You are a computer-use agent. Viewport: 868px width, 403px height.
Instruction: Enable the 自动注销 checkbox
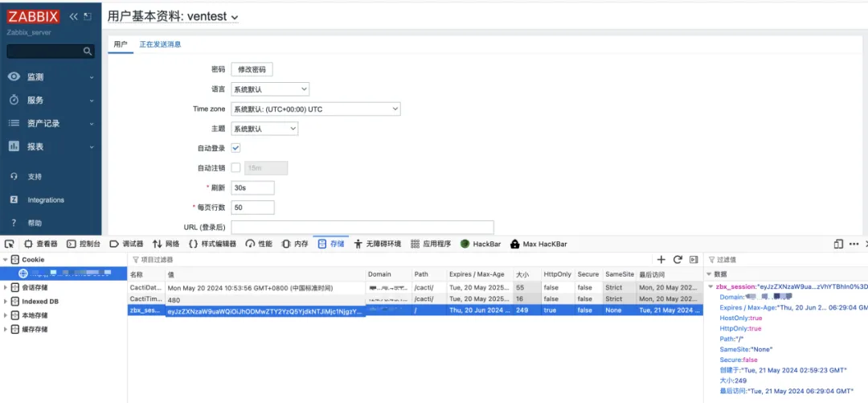[235, 168]
